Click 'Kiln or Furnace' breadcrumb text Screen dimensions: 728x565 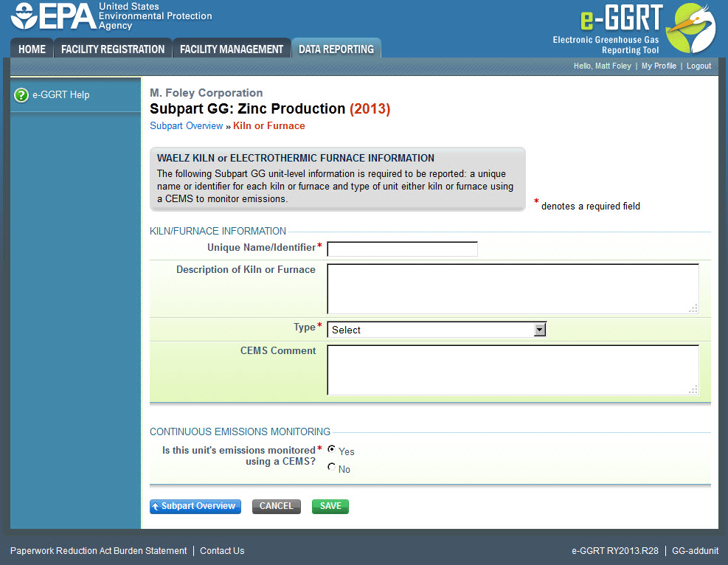[268, 126]
